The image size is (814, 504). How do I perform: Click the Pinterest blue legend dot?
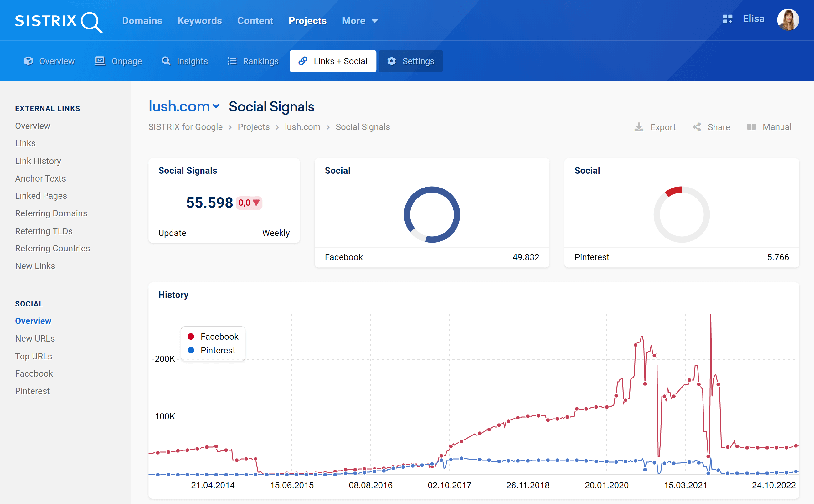[191, 350]
